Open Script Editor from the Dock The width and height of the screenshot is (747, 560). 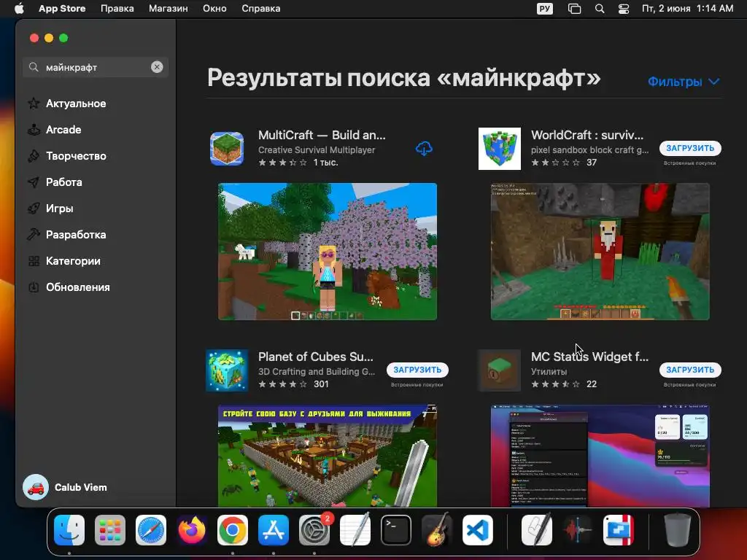coord(537,530)
